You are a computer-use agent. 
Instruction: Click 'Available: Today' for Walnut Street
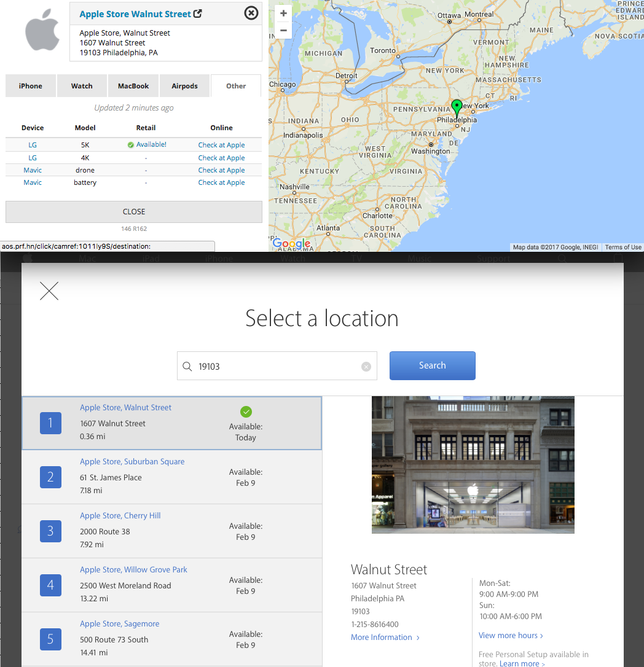[246, 432]
